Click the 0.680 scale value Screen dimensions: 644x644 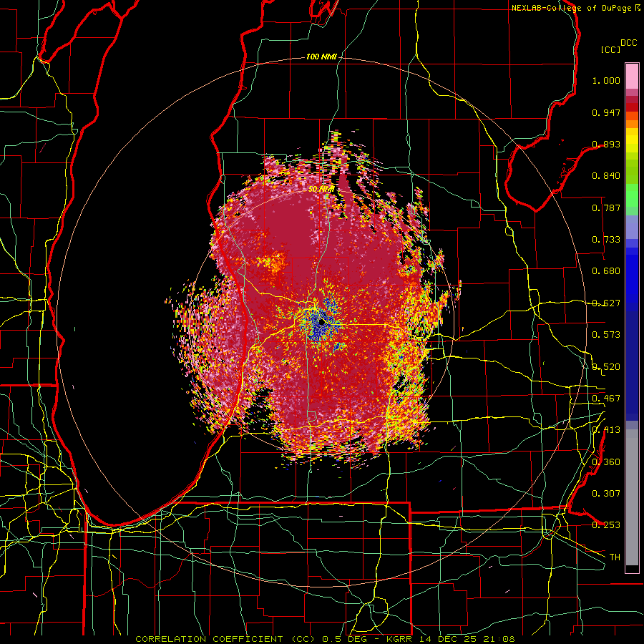click(x=606, y=271)
